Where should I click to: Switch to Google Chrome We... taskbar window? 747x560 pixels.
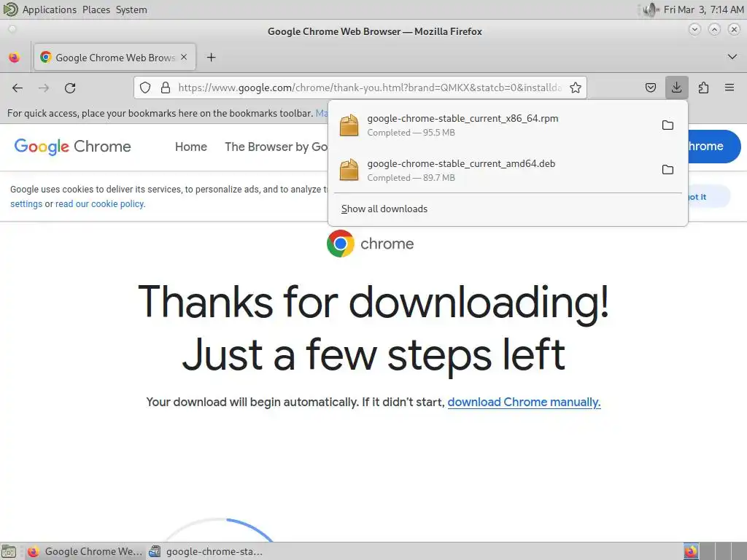pos(85,551)
